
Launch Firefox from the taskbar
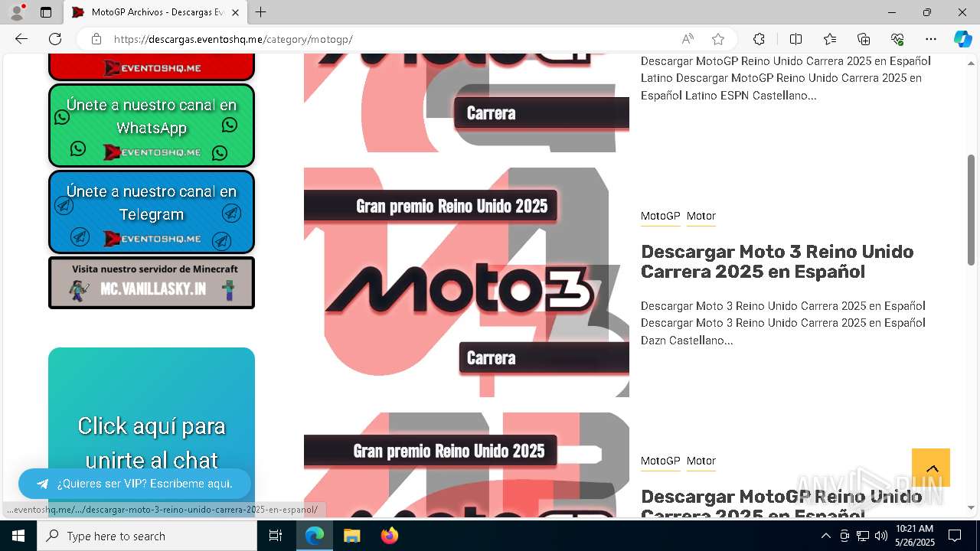[x=389, y=536]
